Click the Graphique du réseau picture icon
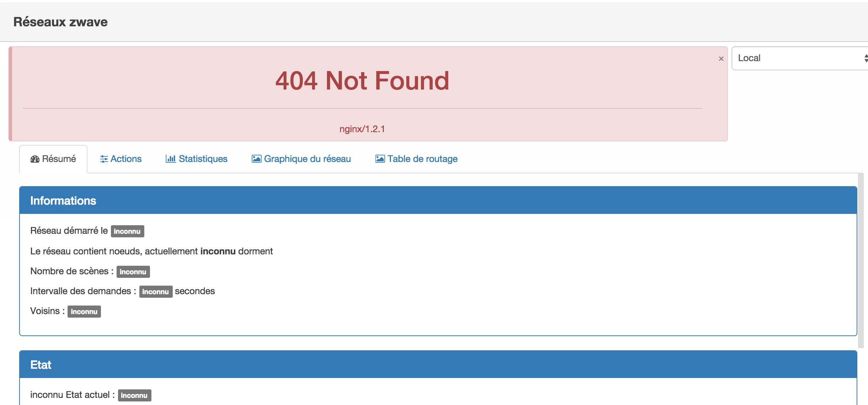Viewport: 868px width, 405px height. [257, 159]
